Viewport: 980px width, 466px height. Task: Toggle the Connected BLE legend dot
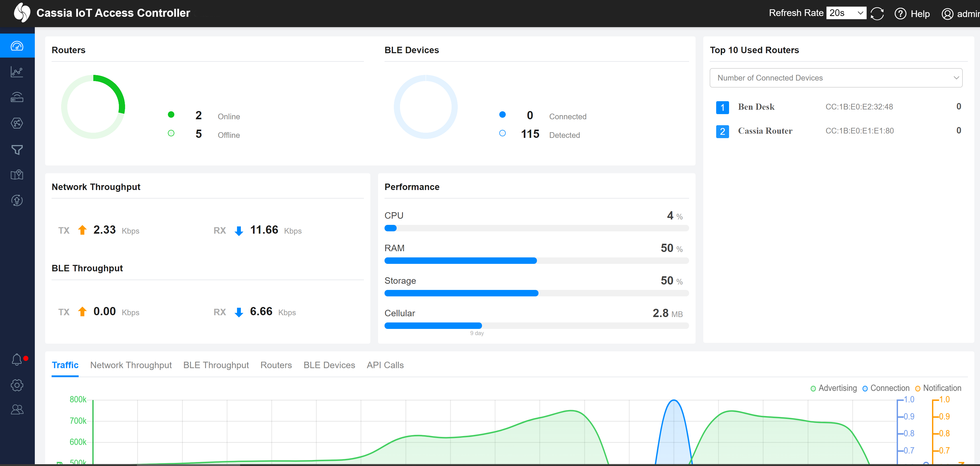pyautogui.click(x=503, y=115)
